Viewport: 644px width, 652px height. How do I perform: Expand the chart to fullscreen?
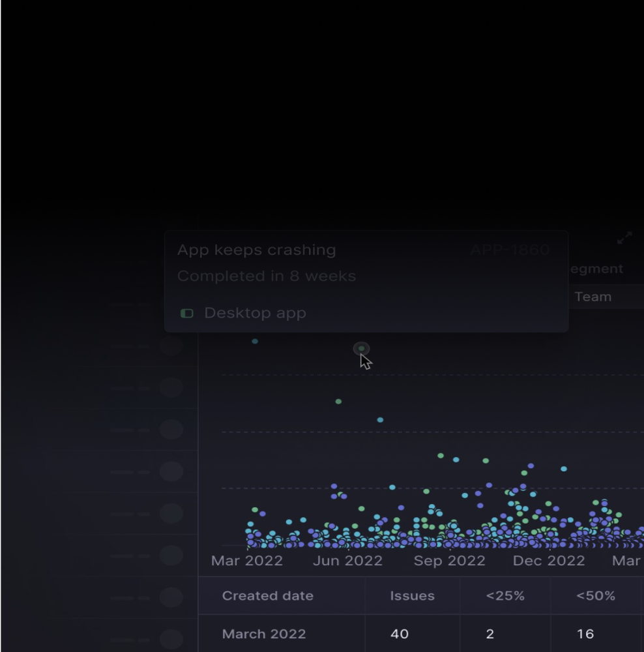click(x=624, y=239)
